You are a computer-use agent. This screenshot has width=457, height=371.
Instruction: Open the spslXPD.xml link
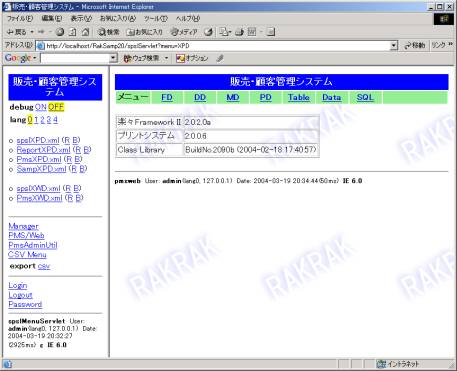pos(38,140)
